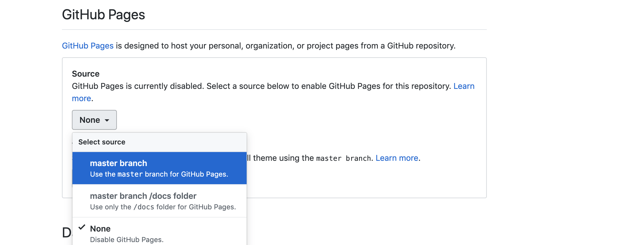This screenshot has height=245, width=644.
Task: Click the Source section heading
Action: coord(86,74)
